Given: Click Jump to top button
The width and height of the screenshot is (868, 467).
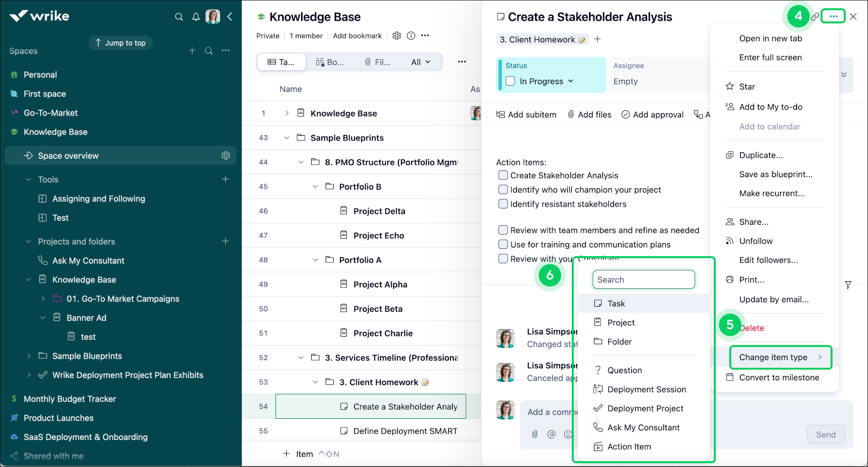Looking at the screenshot, I should [120, 43].
